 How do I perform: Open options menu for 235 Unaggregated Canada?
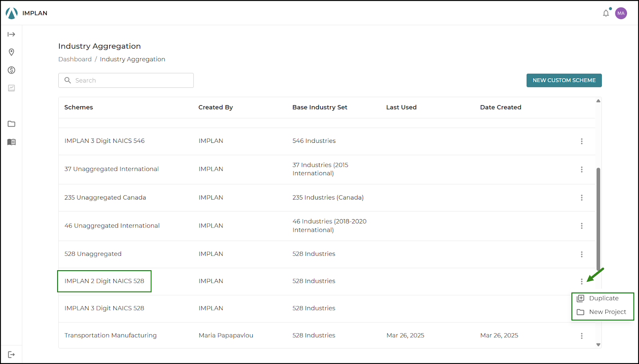581,198
